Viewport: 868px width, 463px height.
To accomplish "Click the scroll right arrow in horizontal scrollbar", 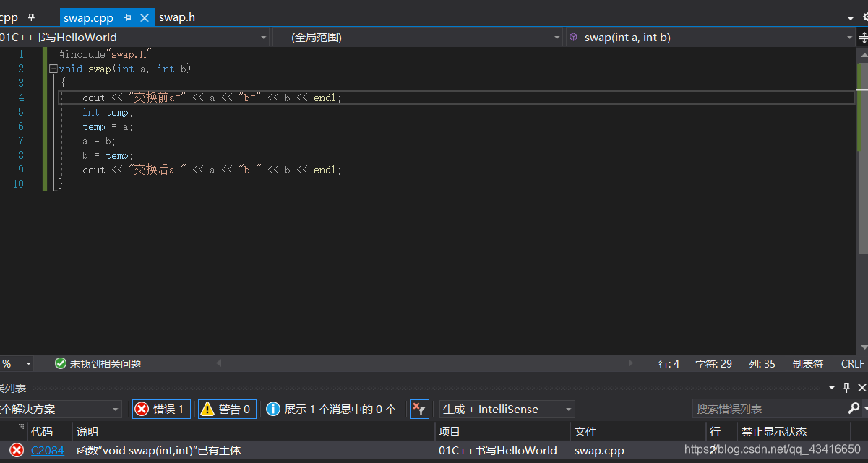I will tap(631, 363).
